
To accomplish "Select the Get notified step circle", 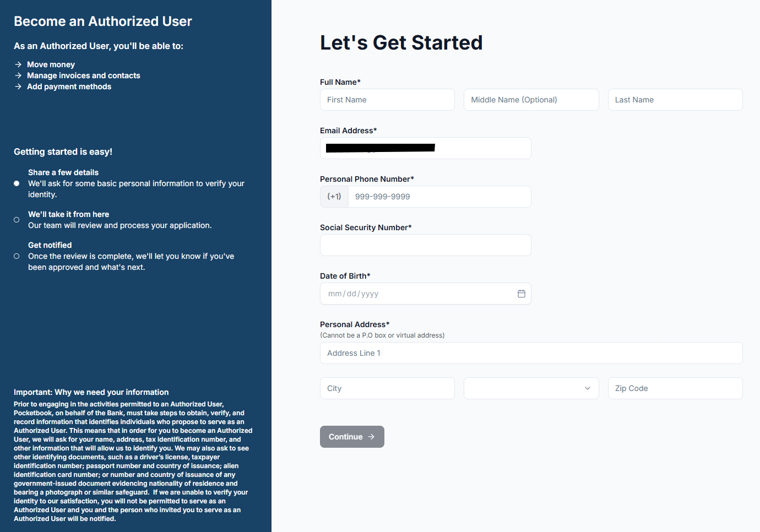I will coord(17,256).
